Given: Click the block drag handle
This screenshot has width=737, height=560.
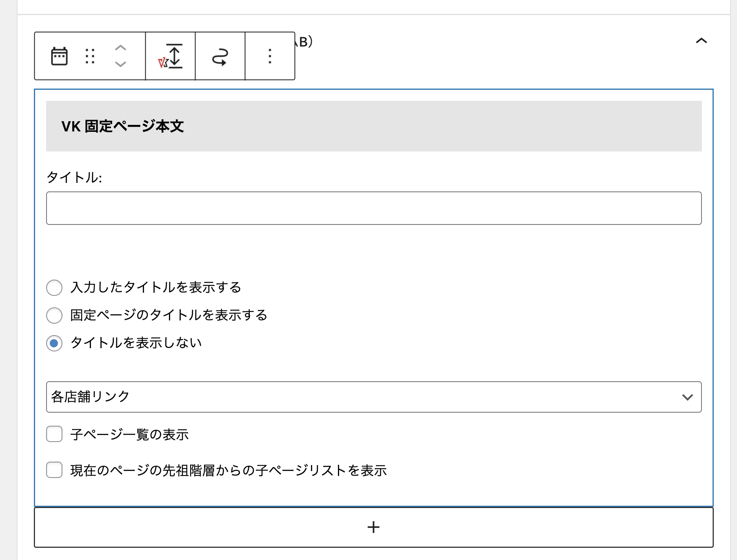Looking at the screenshot, I should (x=90, y=56).
